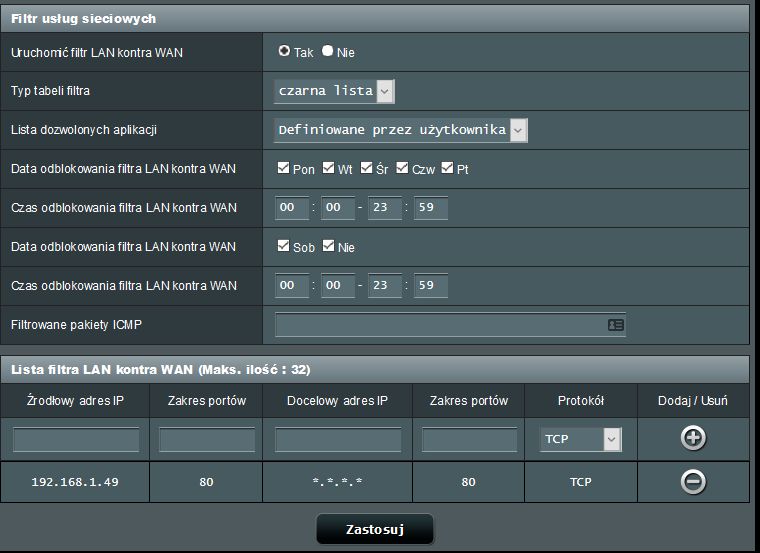Remove the 192.168.1.49 filter entry
The height and width of the screenshot is (553, 760).
pos(693,482)
